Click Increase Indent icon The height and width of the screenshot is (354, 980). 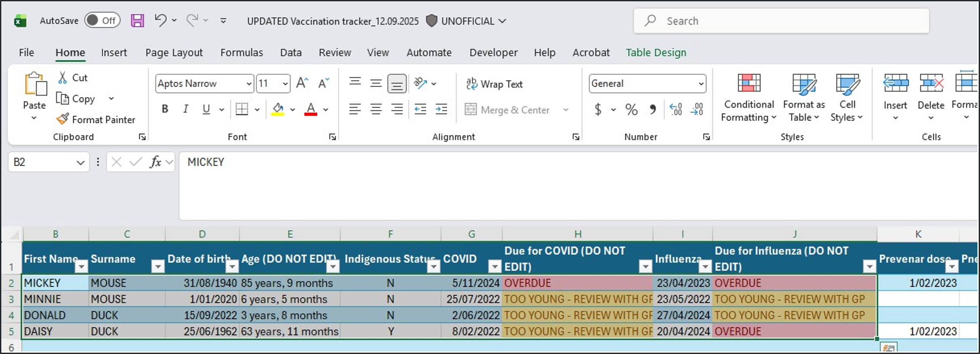441,109
